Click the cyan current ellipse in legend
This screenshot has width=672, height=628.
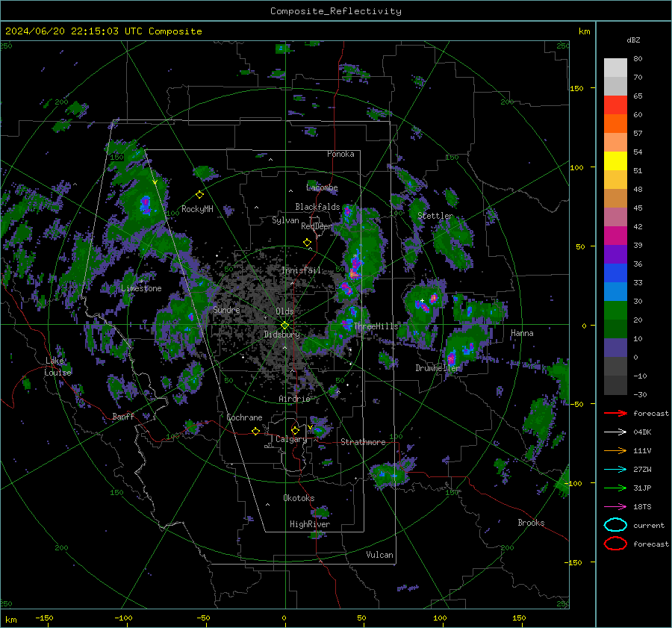(615, 525)
